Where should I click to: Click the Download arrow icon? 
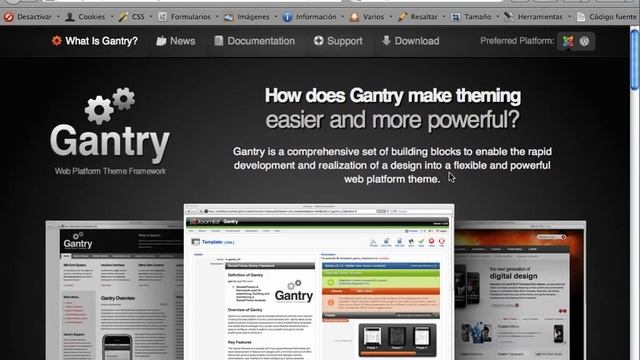pyautogui.click(x=386, y=40)
